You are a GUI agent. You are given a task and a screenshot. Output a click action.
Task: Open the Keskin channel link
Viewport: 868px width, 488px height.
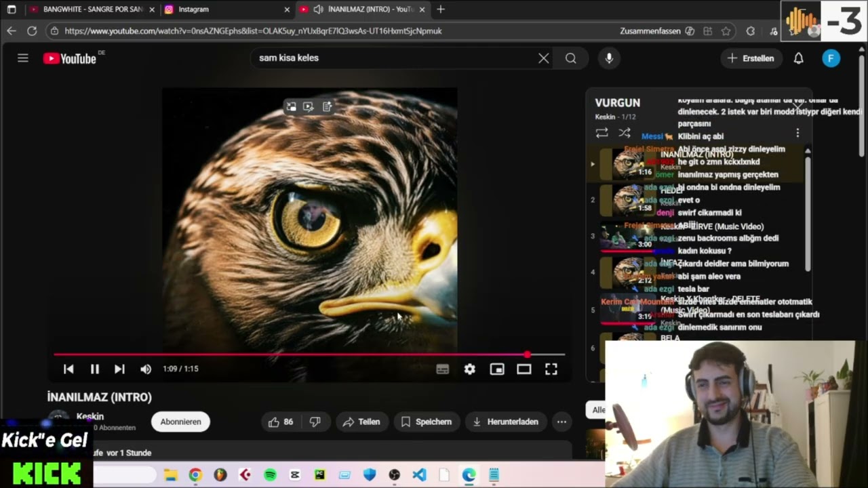90,417
